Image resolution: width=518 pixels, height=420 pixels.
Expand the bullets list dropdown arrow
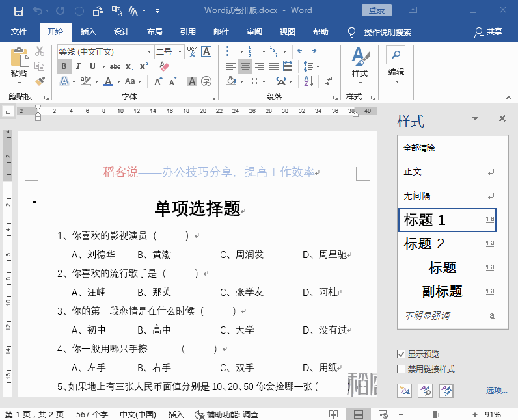(241, 51)
